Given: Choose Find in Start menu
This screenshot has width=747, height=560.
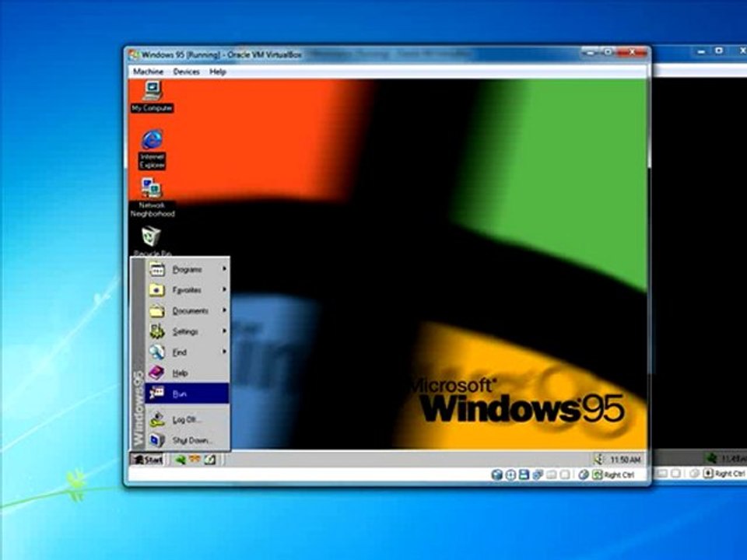Looking at the screenshot, I should click(188, 352).
